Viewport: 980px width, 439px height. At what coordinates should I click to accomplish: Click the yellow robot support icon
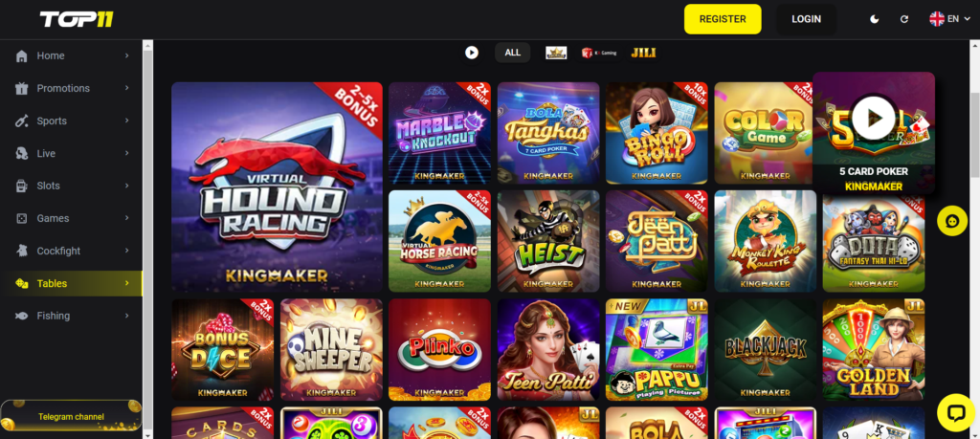point(952,221)
